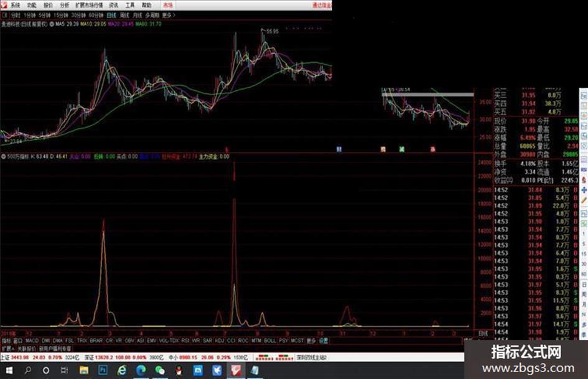Click the 窗口 tab in the indicator bar

(18, 340)
